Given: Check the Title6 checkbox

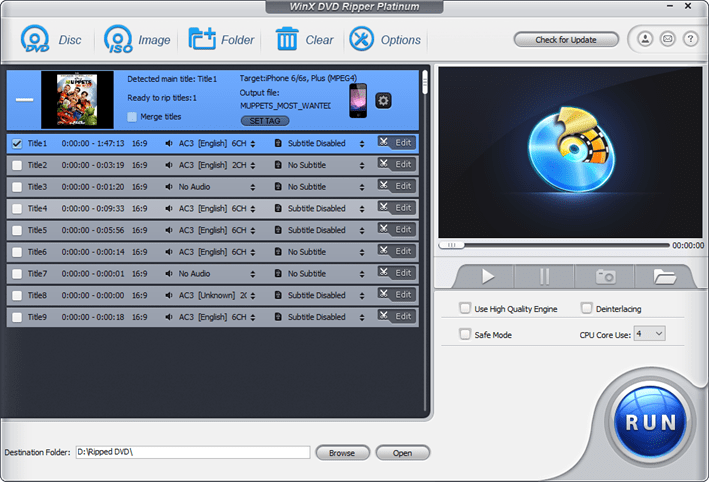Looking at the screenshot, I should point(17,252).
